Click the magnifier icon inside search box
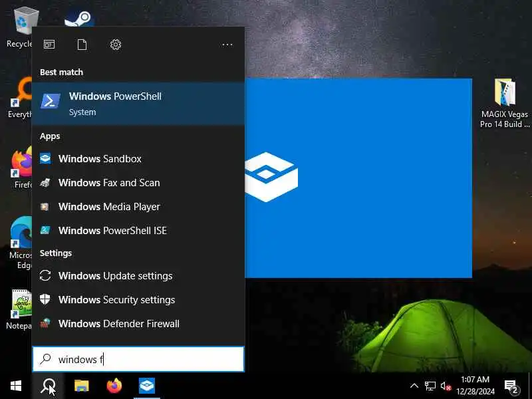 pos(45,359)
